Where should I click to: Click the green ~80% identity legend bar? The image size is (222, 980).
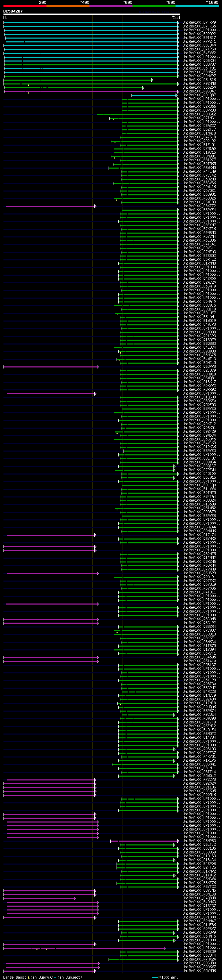pyautogui.click(x=154, y=6)
